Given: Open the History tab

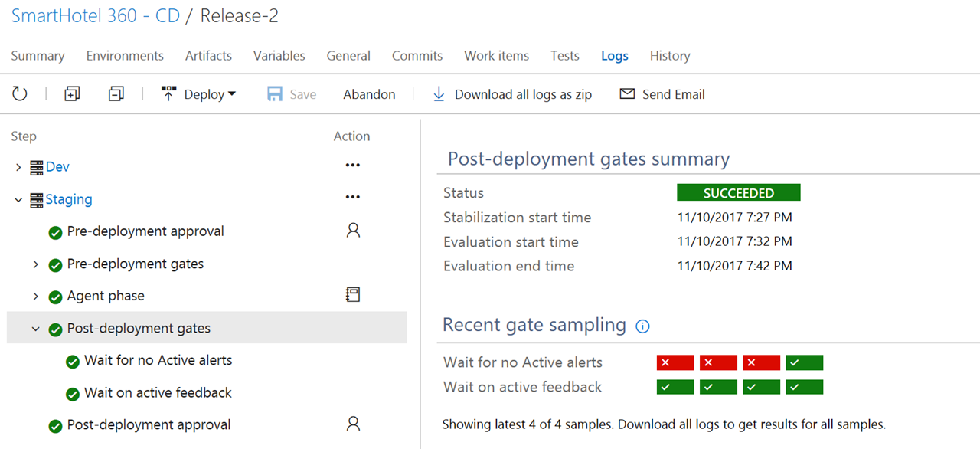Looking at the screenshot, I should (670, 56).
